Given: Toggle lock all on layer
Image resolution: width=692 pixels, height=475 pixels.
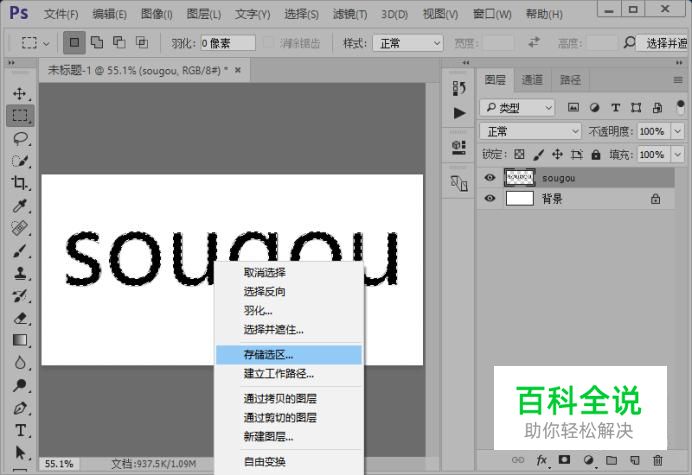Looking at the screenshot, I should [596, 155].
